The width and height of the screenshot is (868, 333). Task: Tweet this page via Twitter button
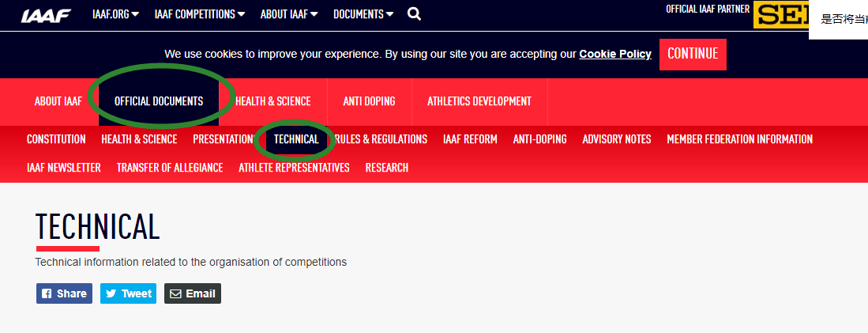[x=129, y=293]
